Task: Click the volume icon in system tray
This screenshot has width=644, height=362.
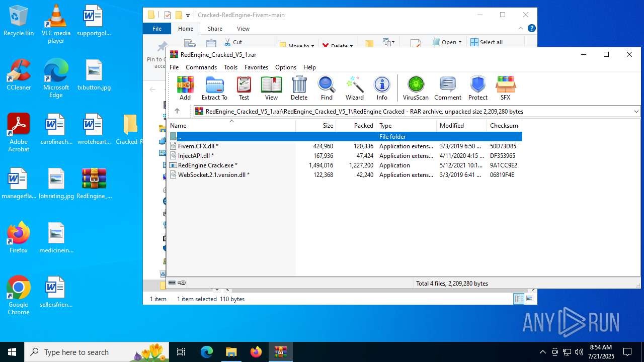Action: pyautogui.click(x=579, y=352)
